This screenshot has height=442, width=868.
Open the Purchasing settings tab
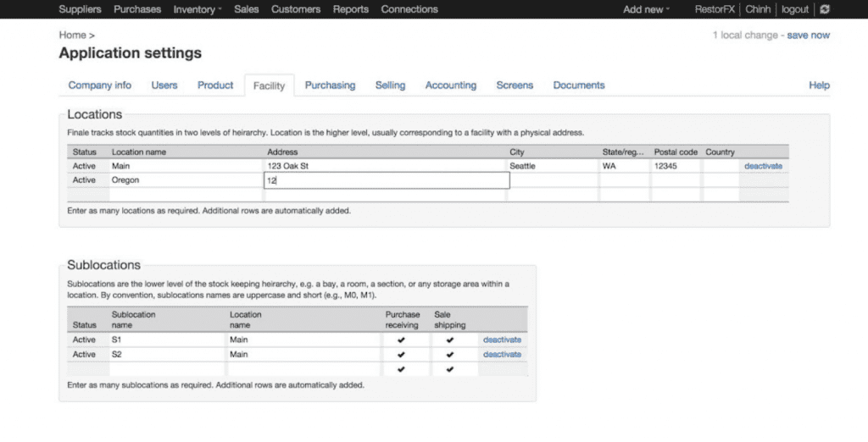pos(330,86)
